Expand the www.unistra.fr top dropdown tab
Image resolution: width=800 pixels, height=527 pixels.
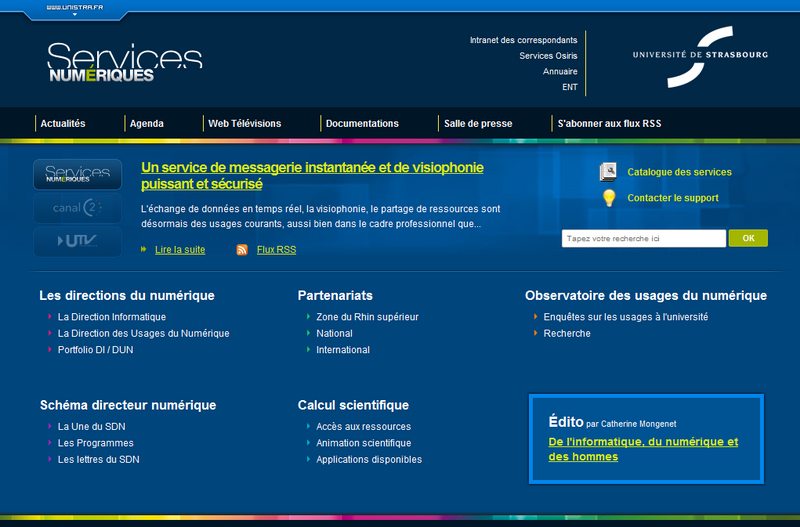tap(74, 9)
